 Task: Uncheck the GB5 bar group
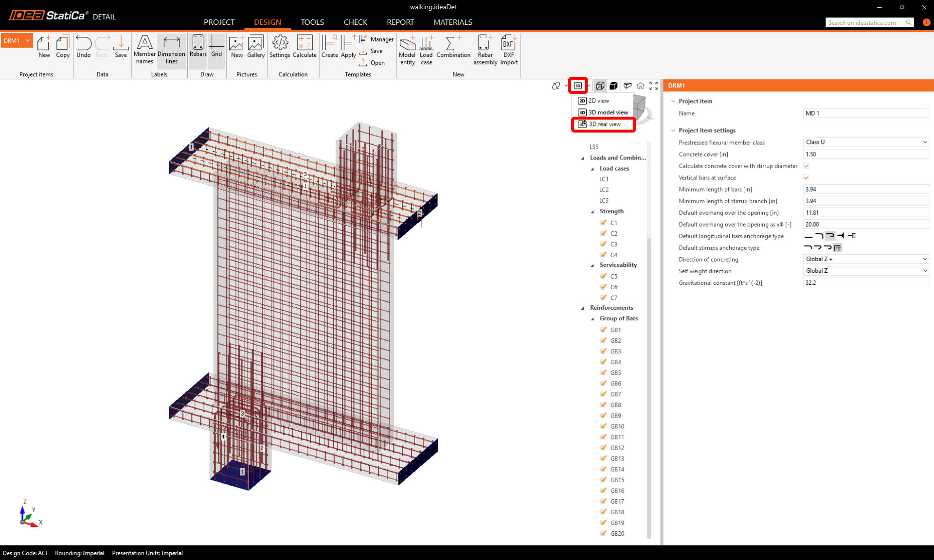click(604, 373)
